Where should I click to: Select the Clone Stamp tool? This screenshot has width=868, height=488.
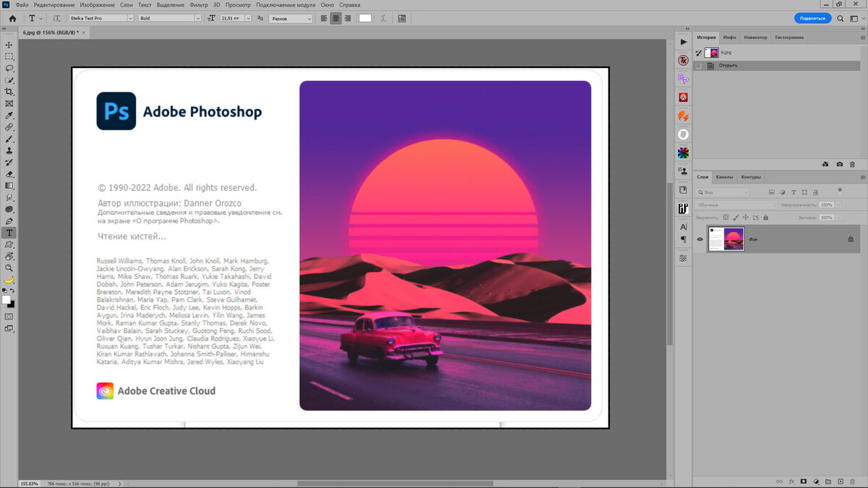(x=9, y=150)
